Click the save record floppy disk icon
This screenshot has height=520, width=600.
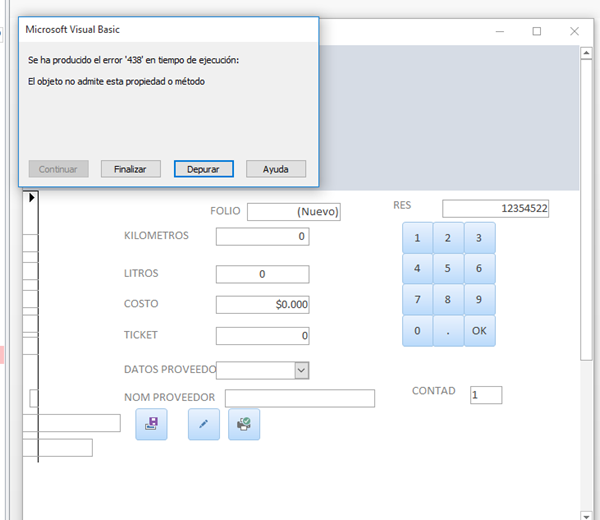coord(151,424)
